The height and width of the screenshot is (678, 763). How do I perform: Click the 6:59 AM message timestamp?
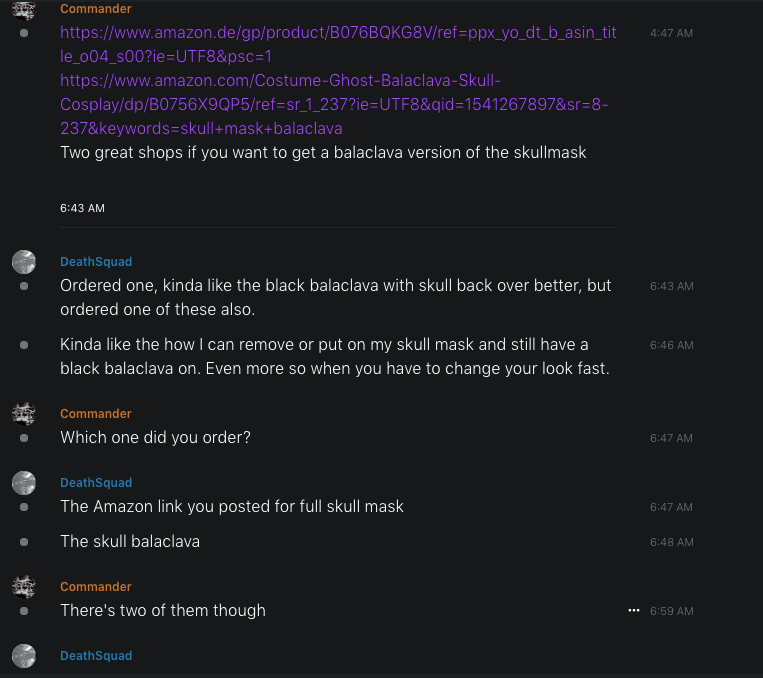pyautogui.click(x=671, y=611)
